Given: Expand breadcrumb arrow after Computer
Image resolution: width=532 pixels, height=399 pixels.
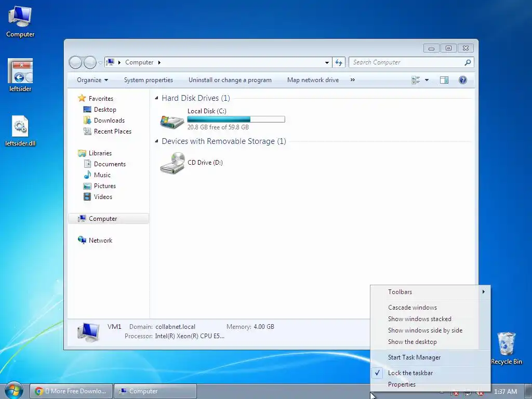Looking at the screenshot, I should [x=159, y=62].
